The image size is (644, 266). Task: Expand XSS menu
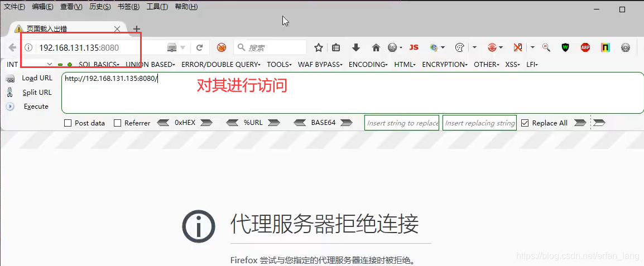(x=512, y=65)
